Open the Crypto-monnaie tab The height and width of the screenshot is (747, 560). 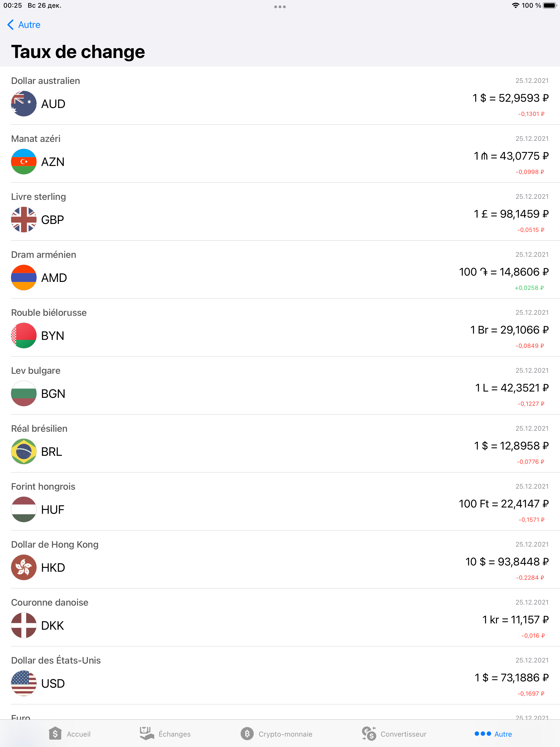(x=276, y=734)
